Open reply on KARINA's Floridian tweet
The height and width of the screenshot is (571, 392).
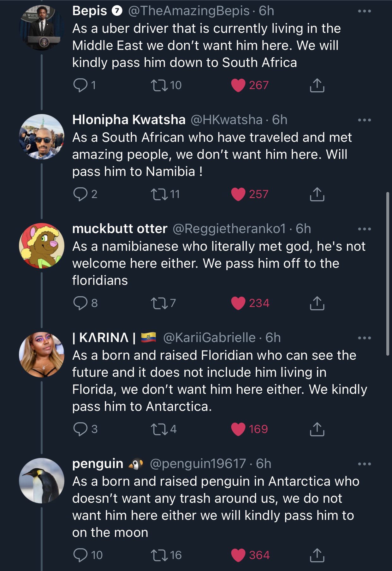(80, 429)
